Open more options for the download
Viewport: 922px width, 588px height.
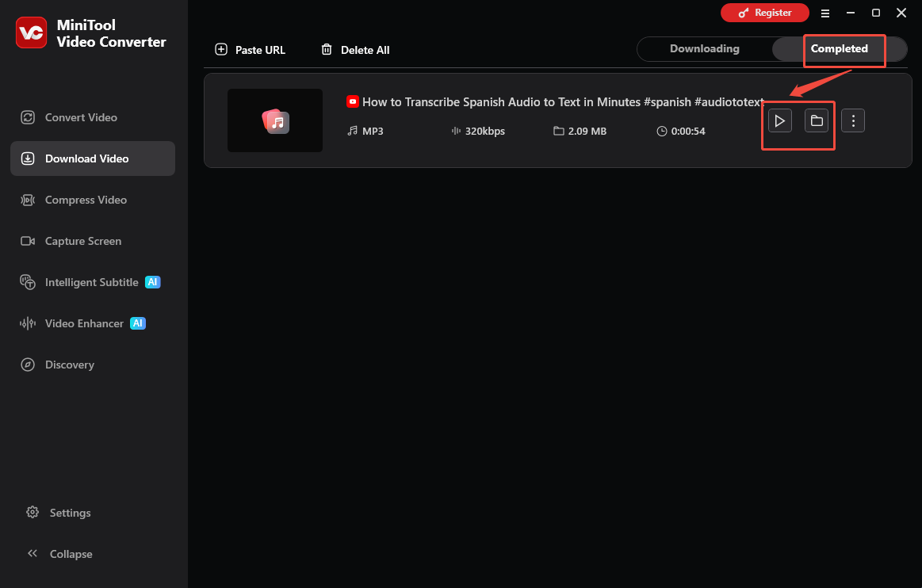click(852, 120)
